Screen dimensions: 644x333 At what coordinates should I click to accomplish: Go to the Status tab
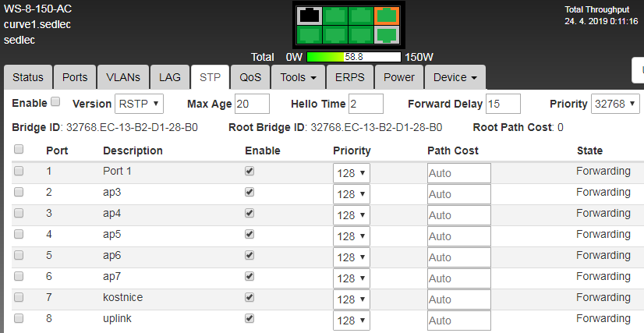[28, 77]
